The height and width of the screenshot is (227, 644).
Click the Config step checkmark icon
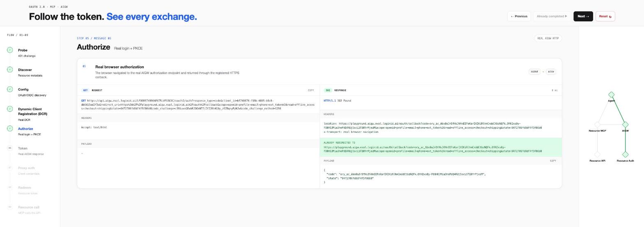(10, 89)
